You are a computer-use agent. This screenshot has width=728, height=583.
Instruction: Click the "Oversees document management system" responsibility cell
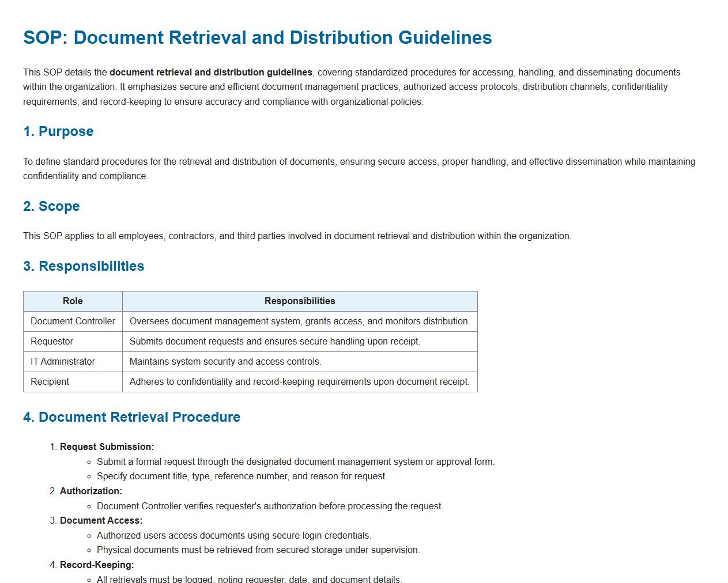(299, 321)
